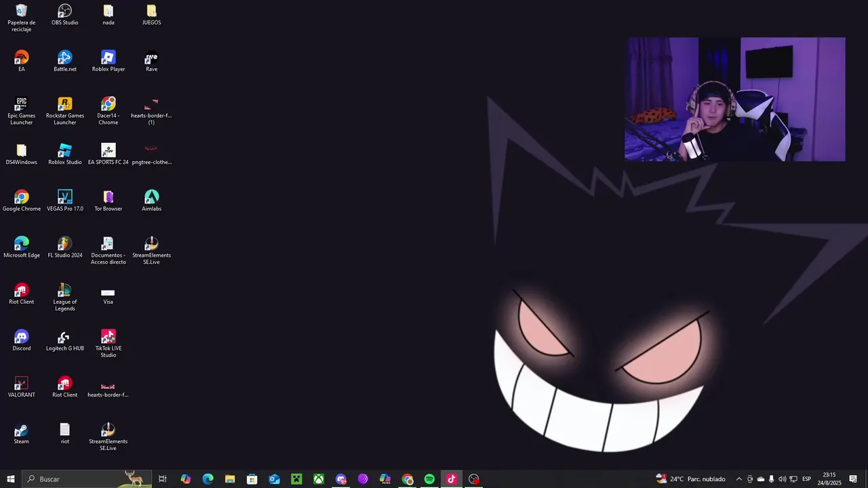Screen dimensions: 868x488
Task: Select the TikTok LIVE Studio desktop icon
Action: point(108,344)
